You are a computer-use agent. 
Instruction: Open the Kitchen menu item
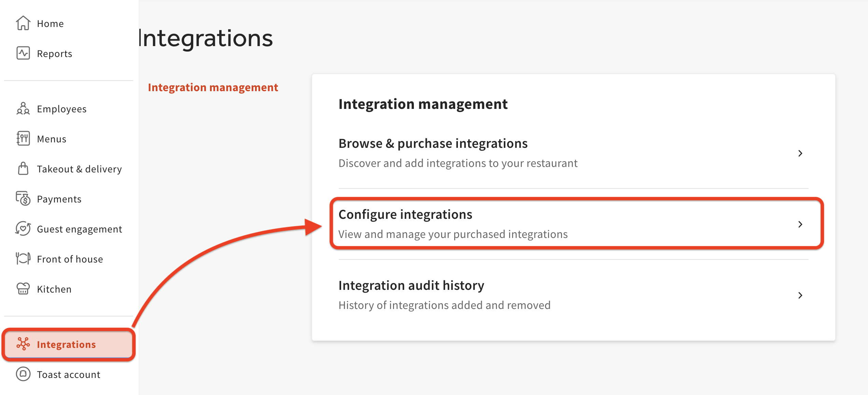(x=54, y=289)
